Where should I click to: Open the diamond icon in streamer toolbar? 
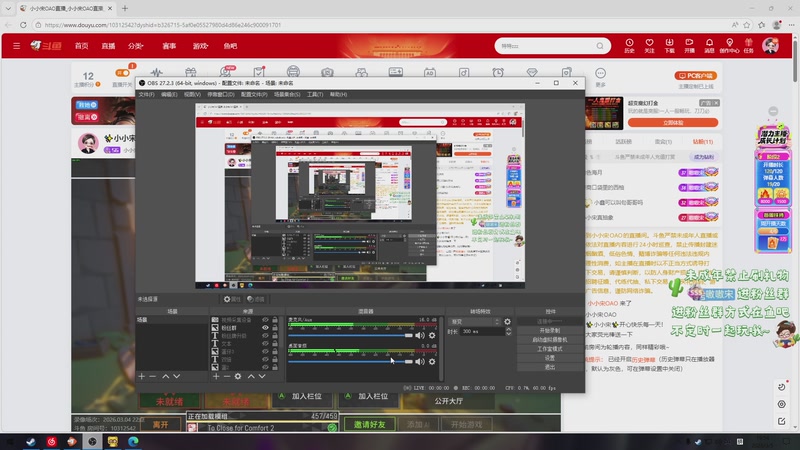(532, 72)
